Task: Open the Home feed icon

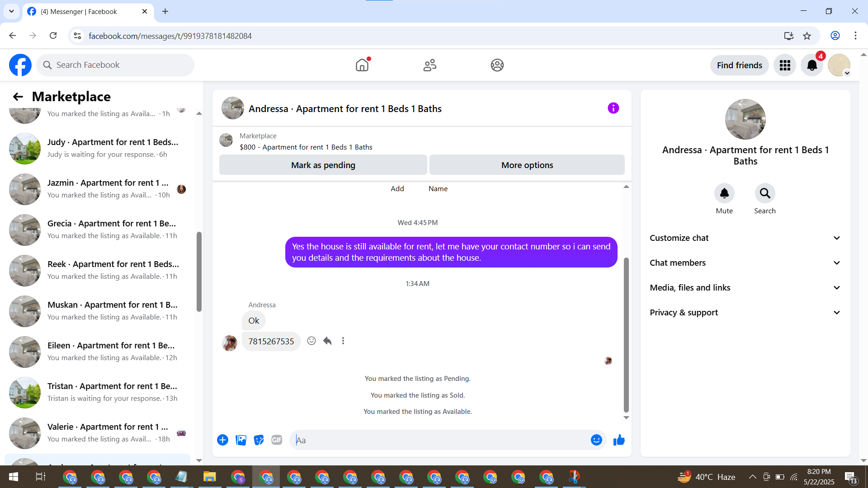Action: [362, 65]
